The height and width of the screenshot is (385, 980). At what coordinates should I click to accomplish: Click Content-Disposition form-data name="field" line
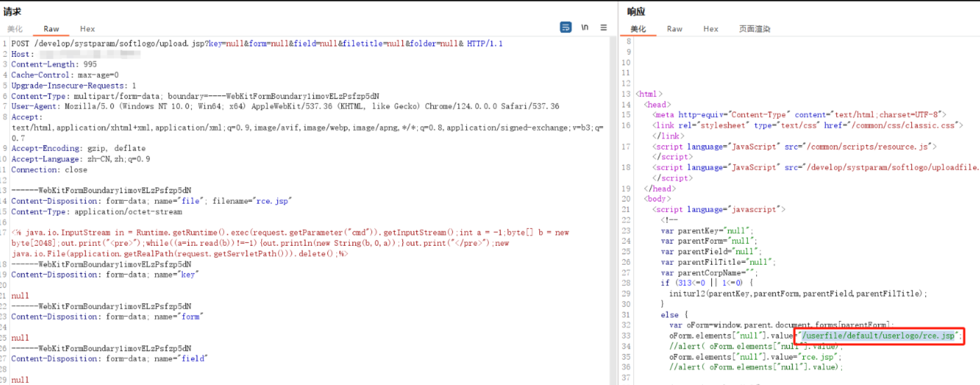pos(110,359)
